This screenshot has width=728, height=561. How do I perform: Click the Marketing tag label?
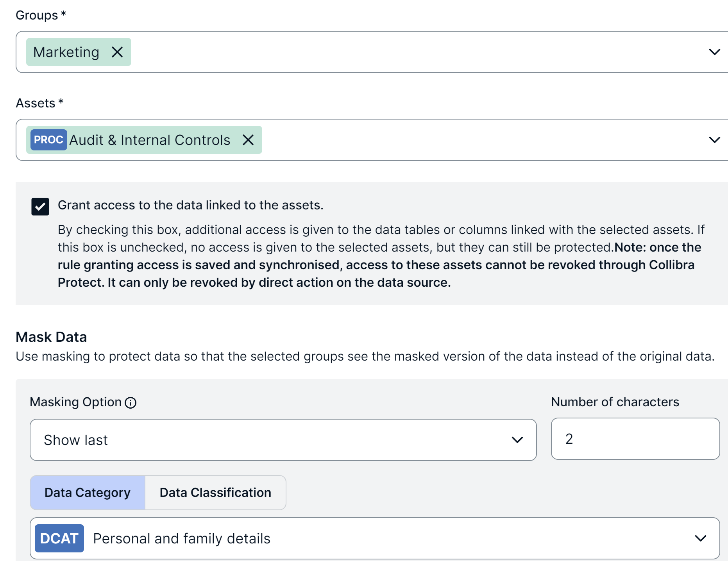coord(66,52)
